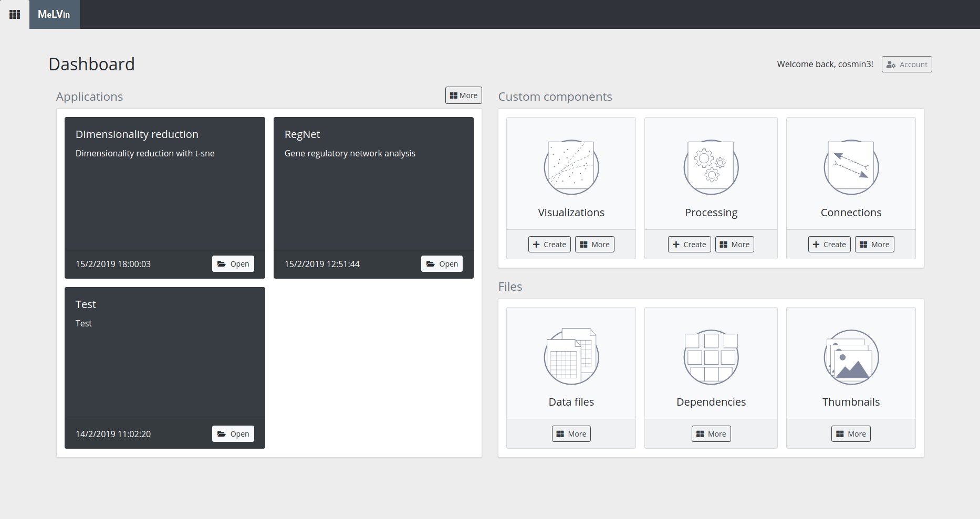Show more Visualizations components
The width and height of the screenshot is (980, 519).
click(x=595, y=245)
